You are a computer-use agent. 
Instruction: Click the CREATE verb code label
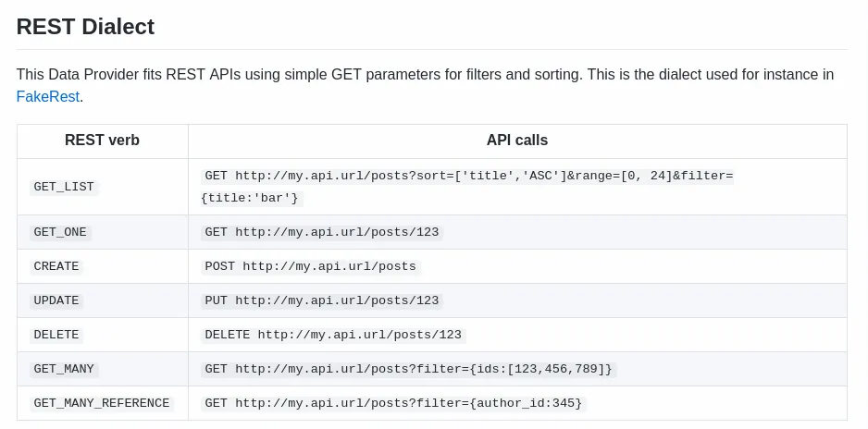(56, 266)
